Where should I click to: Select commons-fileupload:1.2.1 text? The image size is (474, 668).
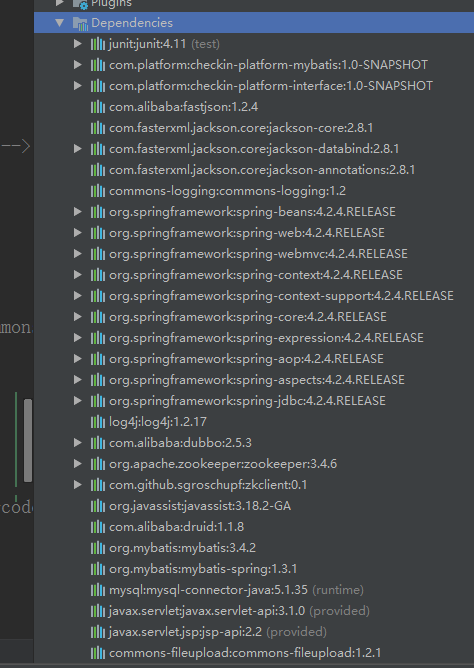pyautogui.click(x=245, y=653)
